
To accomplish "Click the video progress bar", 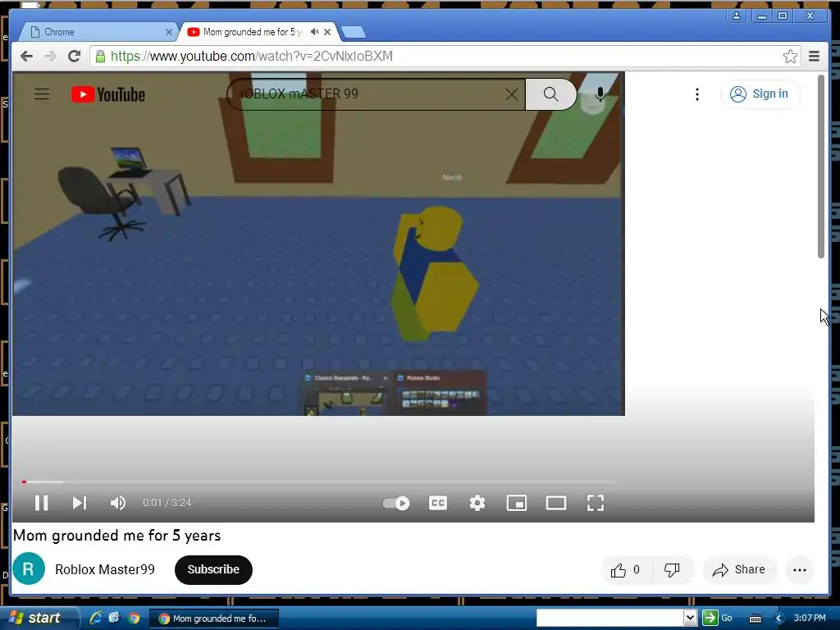I will point(318,482).
